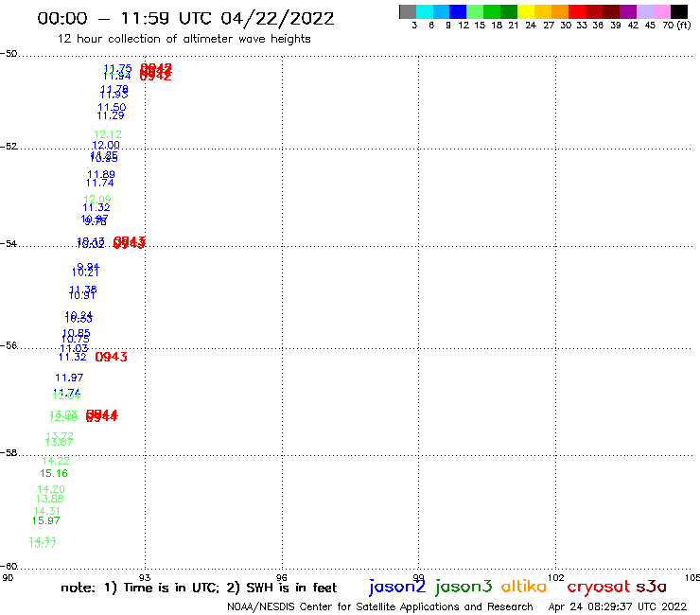This screenshot has width=700, height=615.
Task: Click the red time '0943' beside 11.32
Action: (x=112, y=357)
